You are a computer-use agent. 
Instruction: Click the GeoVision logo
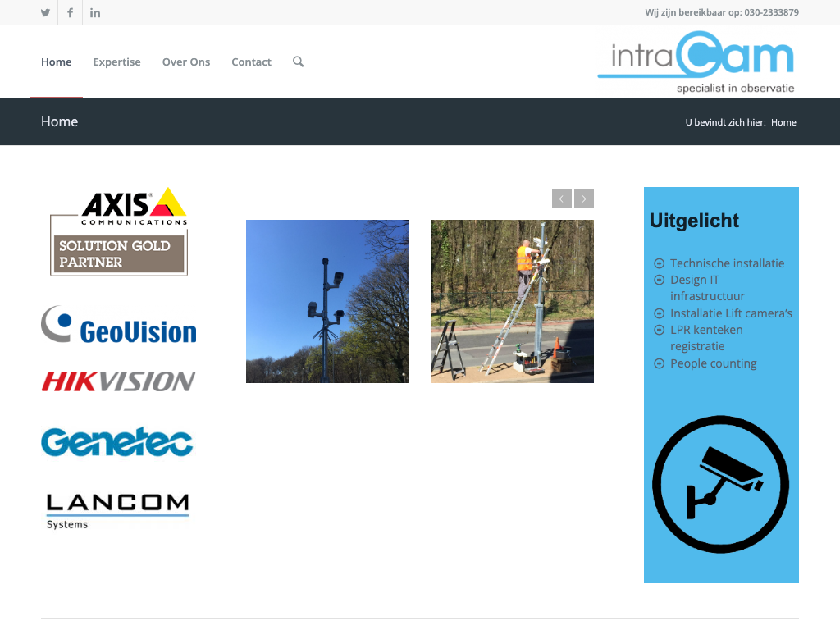click(119, 325)
